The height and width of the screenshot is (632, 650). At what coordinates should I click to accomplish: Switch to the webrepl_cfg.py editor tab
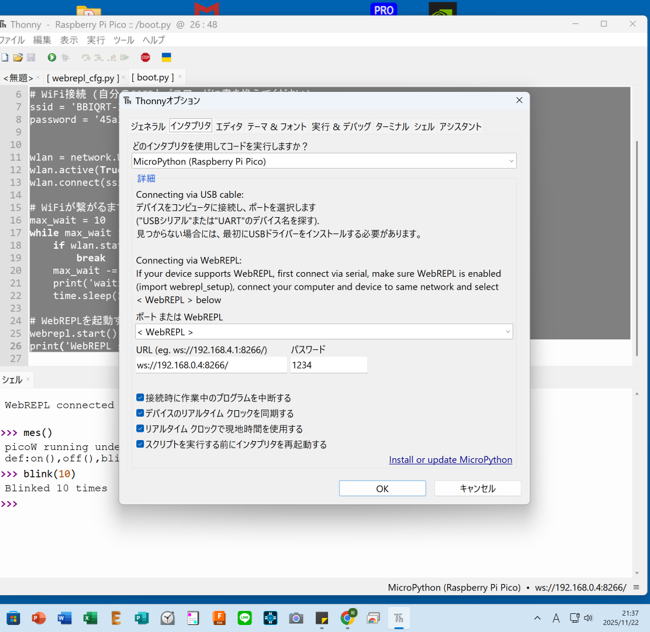click(82, 78)
